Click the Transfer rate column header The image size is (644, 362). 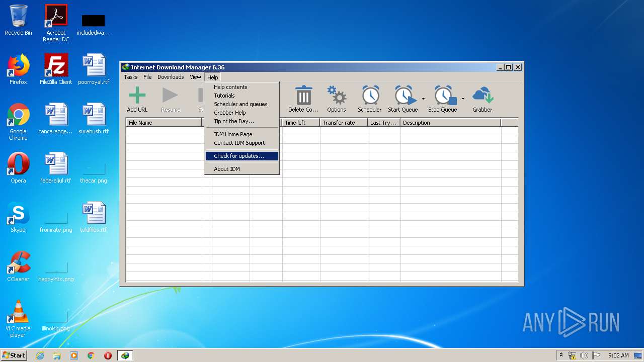344,123
